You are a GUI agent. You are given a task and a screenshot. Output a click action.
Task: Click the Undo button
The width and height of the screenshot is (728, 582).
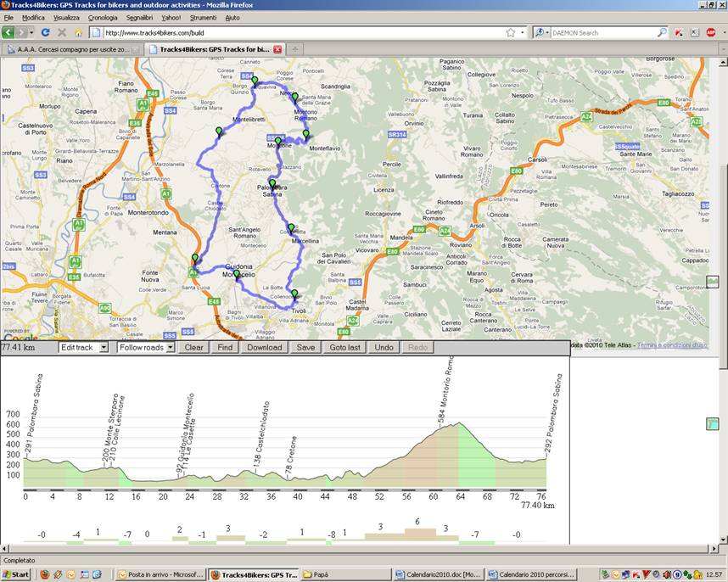(384, 347)
